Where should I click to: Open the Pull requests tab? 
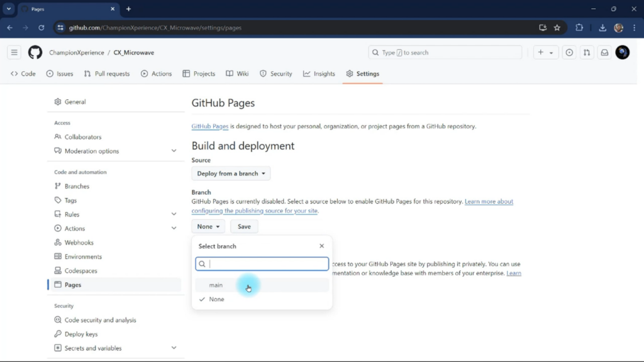[x=107, y=74]
